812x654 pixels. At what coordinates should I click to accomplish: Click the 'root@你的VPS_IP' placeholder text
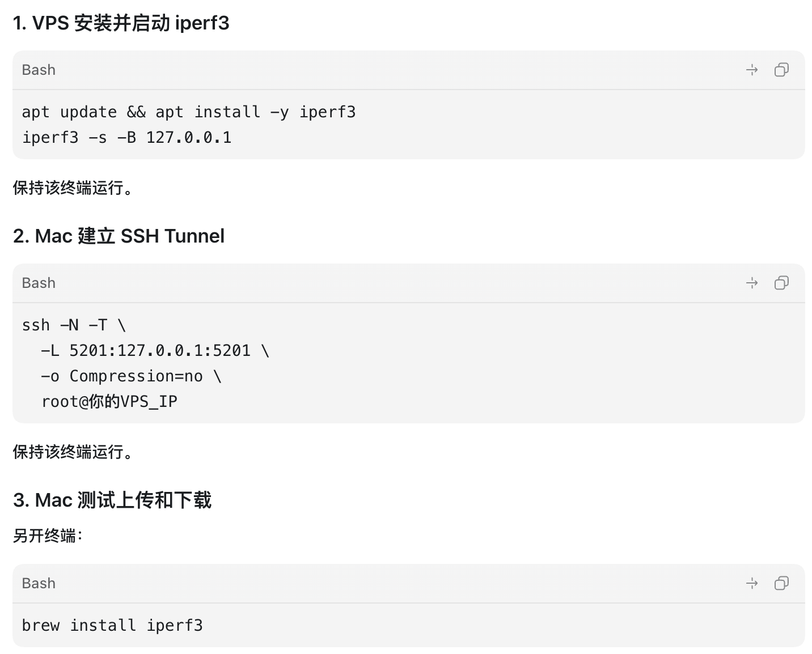coord(109,402)
